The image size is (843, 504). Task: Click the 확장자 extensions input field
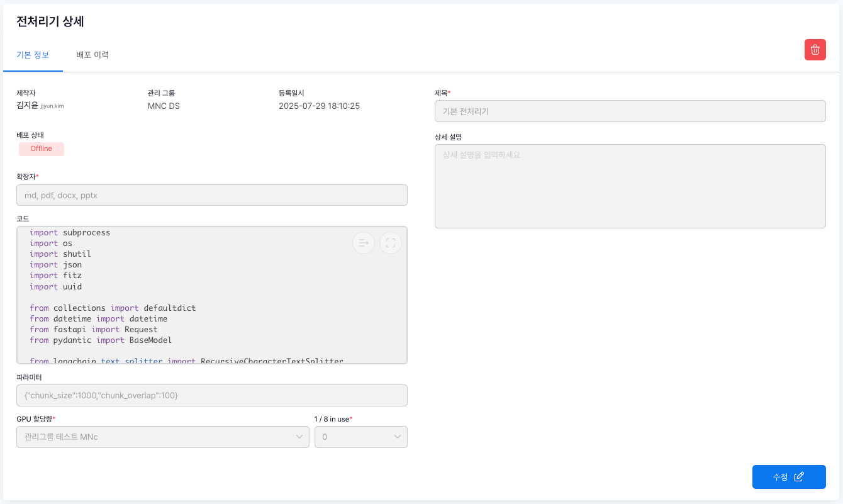(x=211, y=195)
